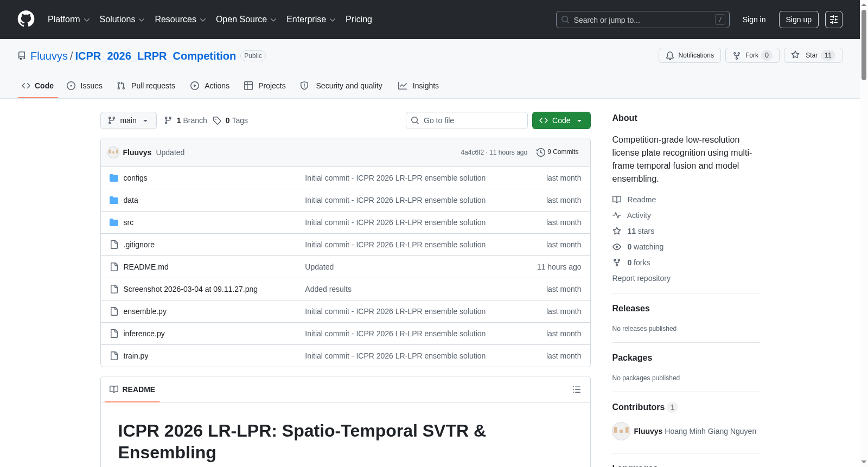Click the fork icon next to 0 forks
The height and width of the screenshot is (467, 868).
tap(617, 263)
